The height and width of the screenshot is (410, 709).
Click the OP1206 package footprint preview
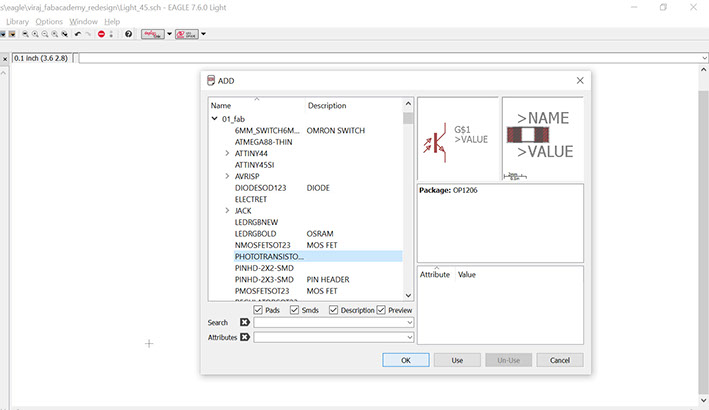(543, 139)
